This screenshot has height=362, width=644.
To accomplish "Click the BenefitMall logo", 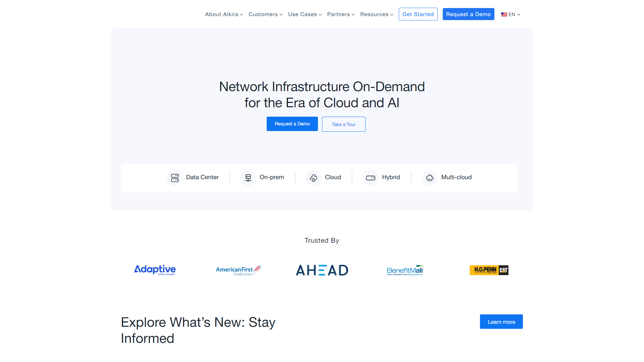I will 405,270.
